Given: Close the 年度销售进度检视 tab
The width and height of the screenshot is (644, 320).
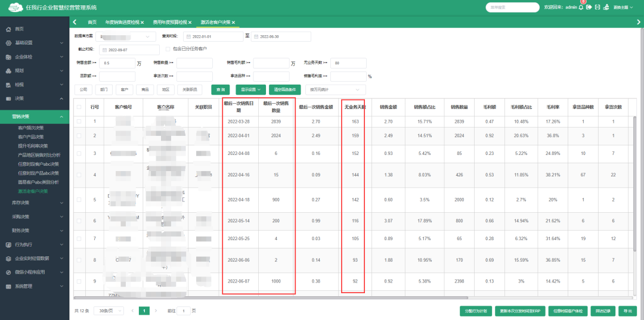Looking at the screenshot, I should point(142,22).
